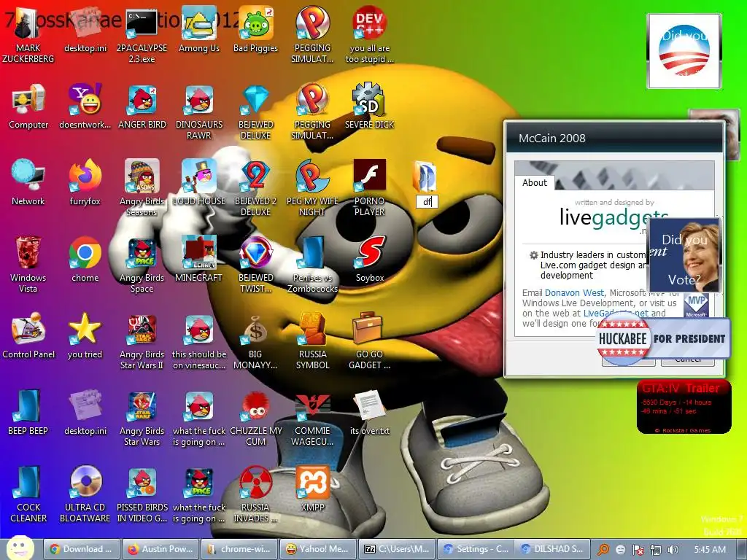Switch to the chrome-wi... folder taskbar button
This screenshot has width=747, height=560.
(239, 549)
